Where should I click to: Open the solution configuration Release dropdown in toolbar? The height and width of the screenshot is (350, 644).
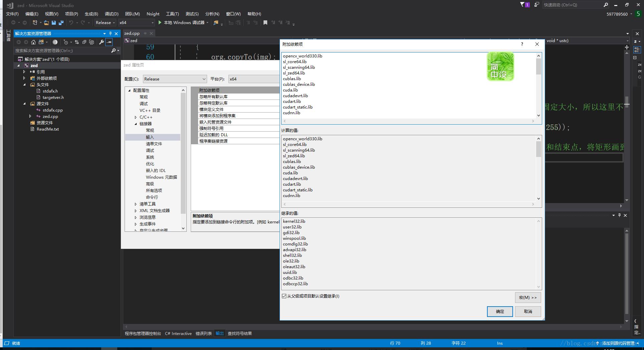point(105,23)
